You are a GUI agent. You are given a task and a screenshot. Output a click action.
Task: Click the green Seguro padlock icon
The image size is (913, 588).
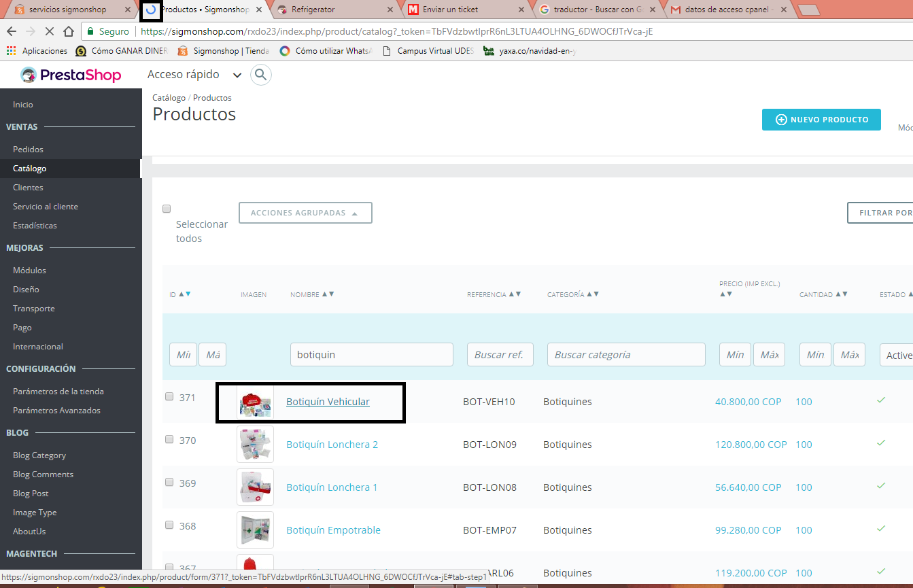90,31
